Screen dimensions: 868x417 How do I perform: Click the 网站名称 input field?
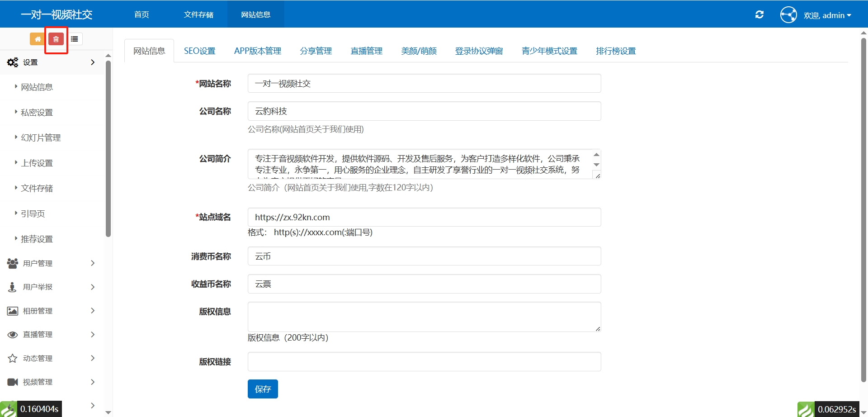click(x=424, y=83)
